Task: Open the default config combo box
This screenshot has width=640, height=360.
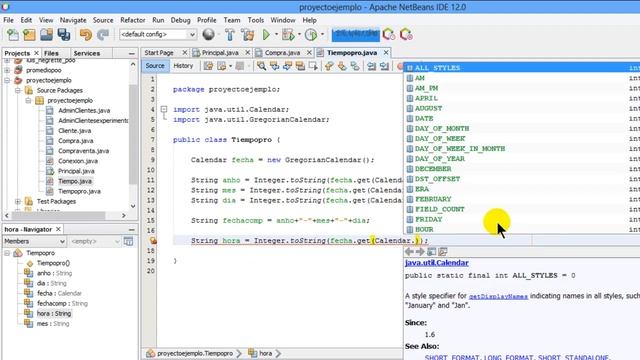Action: pos(158,35)
